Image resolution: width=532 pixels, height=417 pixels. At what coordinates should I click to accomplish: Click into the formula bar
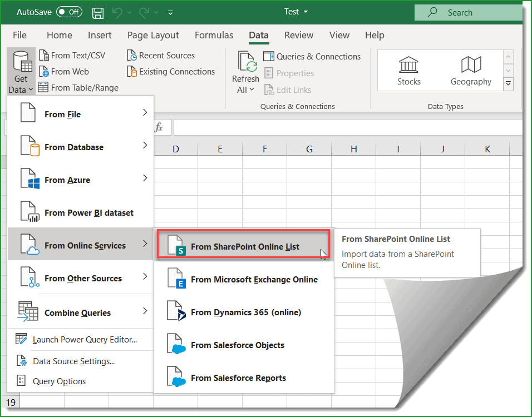[x=348, y=127]
